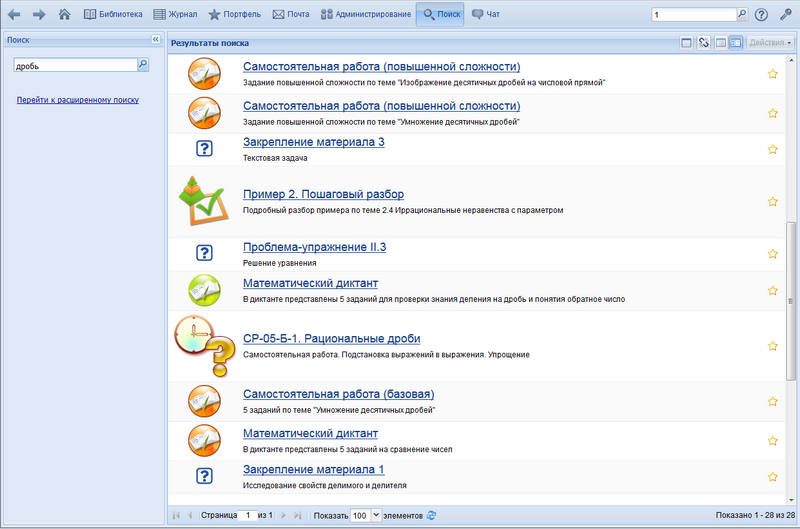Mark 'Пример 2. Пошаговый разбор' as favorite
800x529 pixels.
(x=772, y=201)
